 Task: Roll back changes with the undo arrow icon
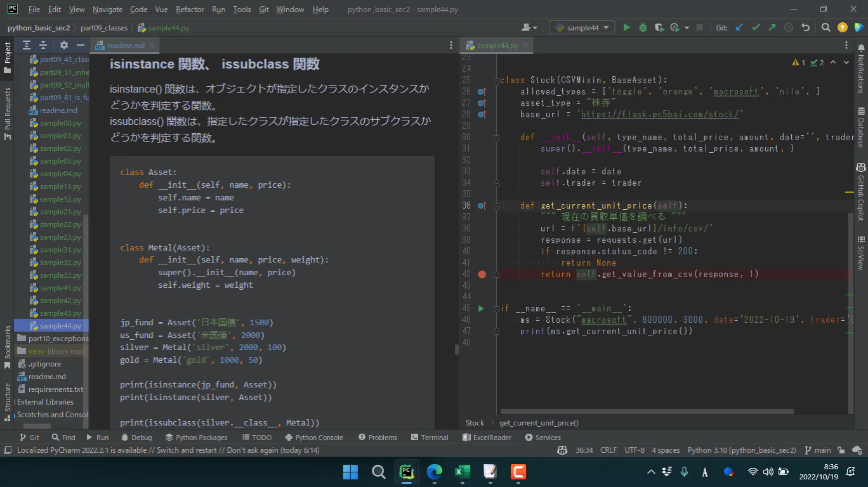806,27
